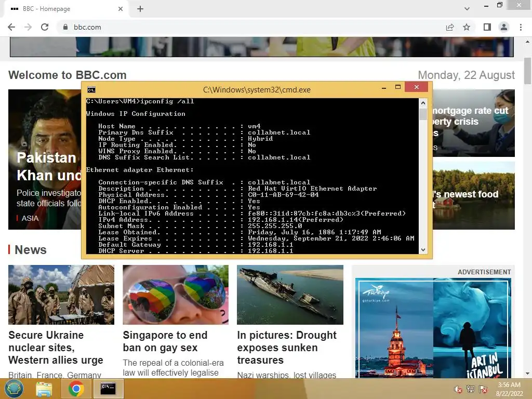532x399 pixels.
Task: Share this page using the share icon
Action: pyautogui.click(x=450, y=27)
